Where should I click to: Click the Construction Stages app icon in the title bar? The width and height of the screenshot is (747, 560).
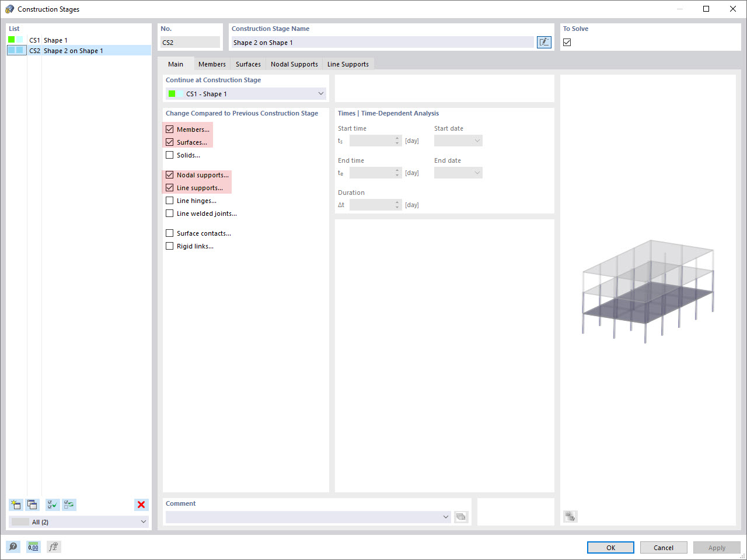(x=9, y=9)
